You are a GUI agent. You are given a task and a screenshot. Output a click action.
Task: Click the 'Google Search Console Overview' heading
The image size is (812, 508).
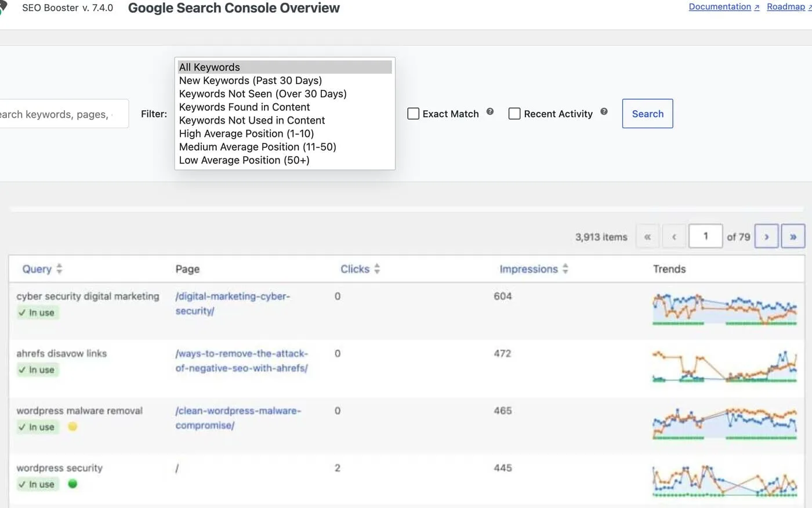[x=234, y=8]
